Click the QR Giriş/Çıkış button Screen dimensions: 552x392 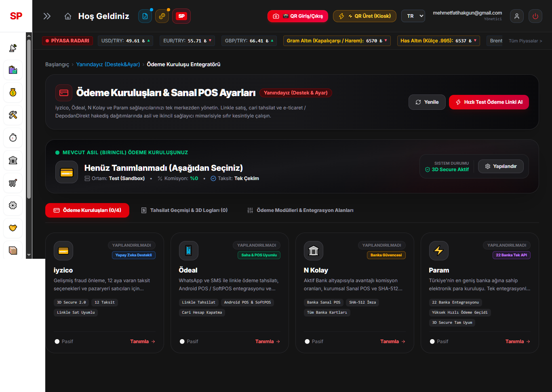pos(297,16)
